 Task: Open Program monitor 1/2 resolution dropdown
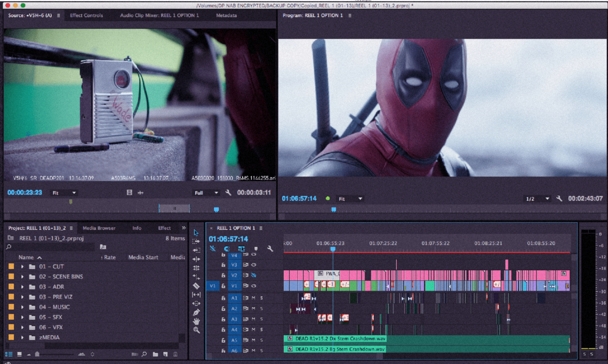tap(538, 199)
